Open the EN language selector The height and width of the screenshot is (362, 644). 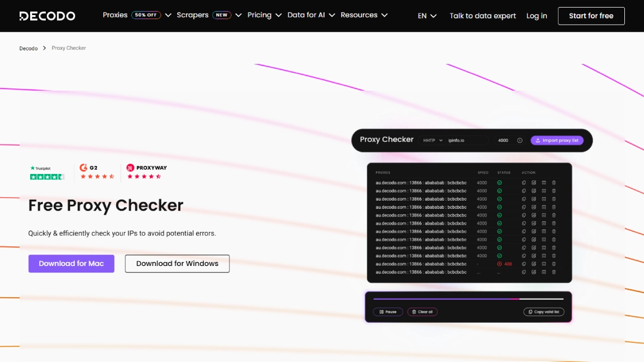[x=427, y=16]
